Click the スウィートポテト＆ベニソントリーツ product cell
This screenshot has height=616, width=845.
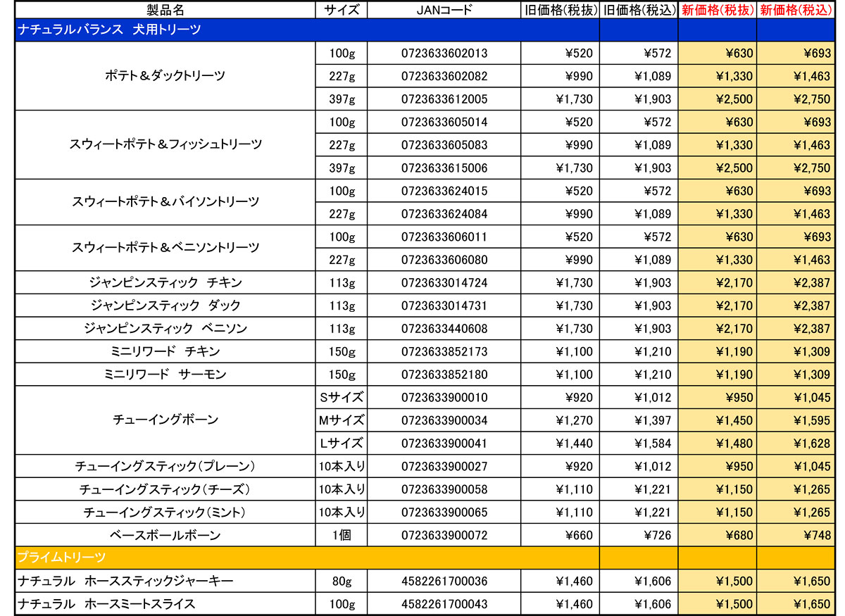(165, 247)
